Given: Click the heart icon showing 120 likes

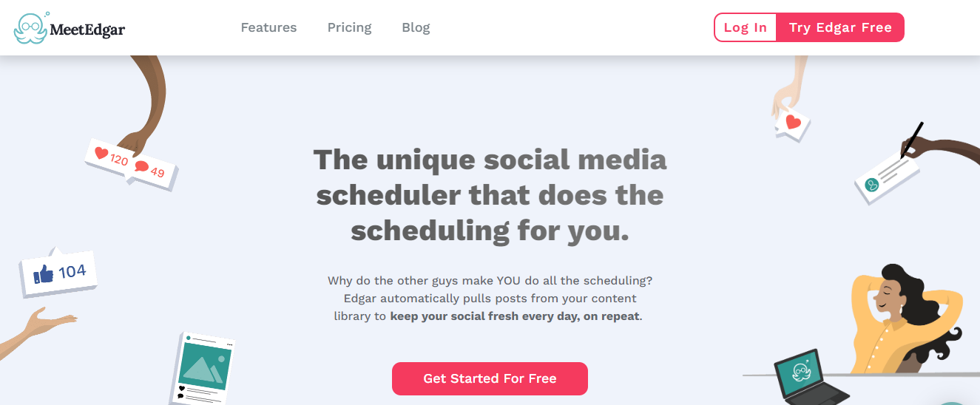Looking at the screenshot, I should click(x=101, y=154).
